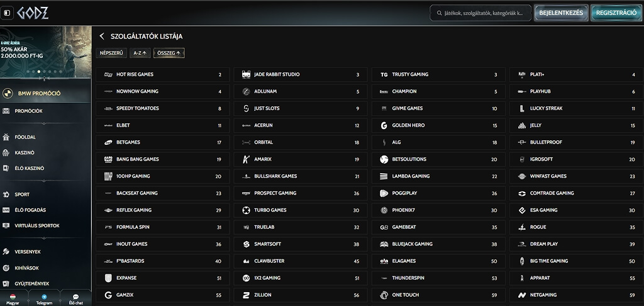The image size is (644, 306).
Task: Open the Big Time Gaming provider
Action: point(577,261)
